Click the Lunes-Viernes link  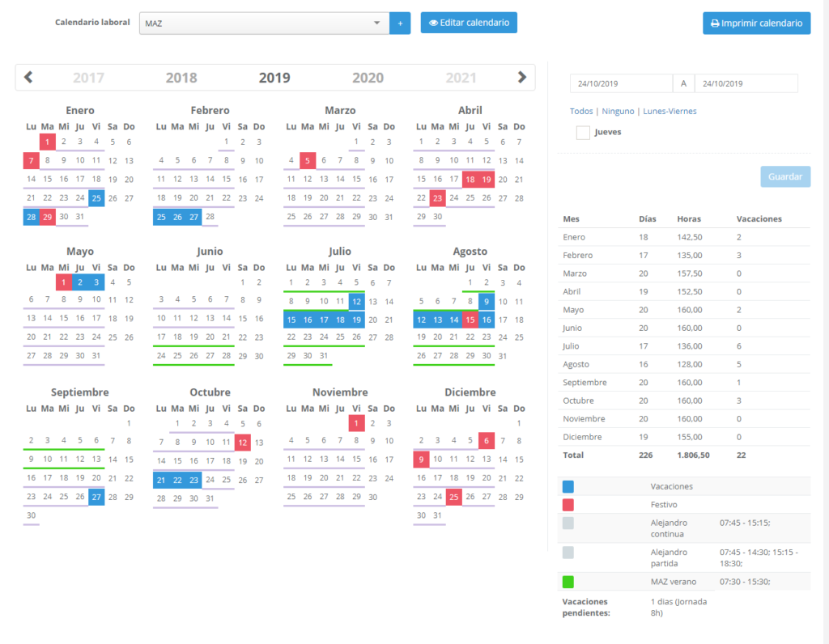(670, 111)
